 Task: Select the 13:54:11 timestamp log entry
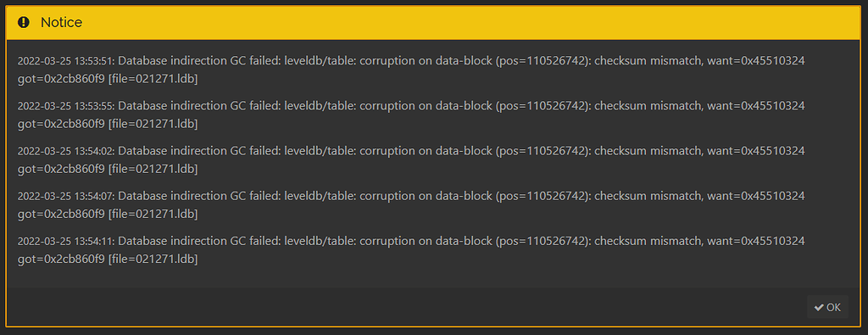click(411, 249)
